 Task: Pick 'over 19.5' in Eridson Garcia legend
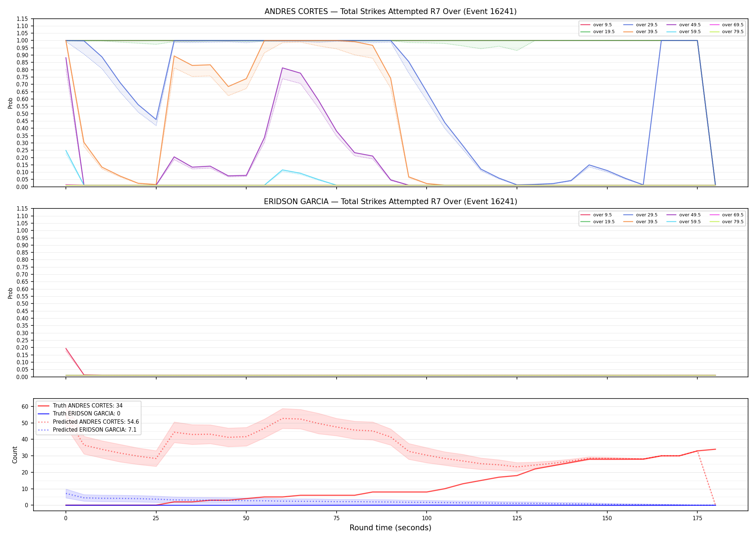point(604,222)
